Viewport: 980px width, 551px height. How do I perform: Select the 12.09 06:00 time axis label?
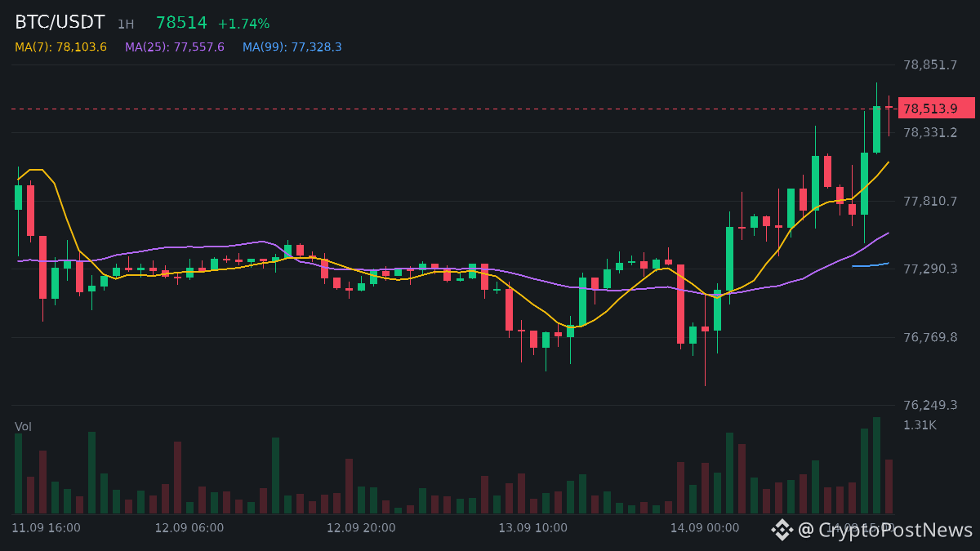[189, 528]
